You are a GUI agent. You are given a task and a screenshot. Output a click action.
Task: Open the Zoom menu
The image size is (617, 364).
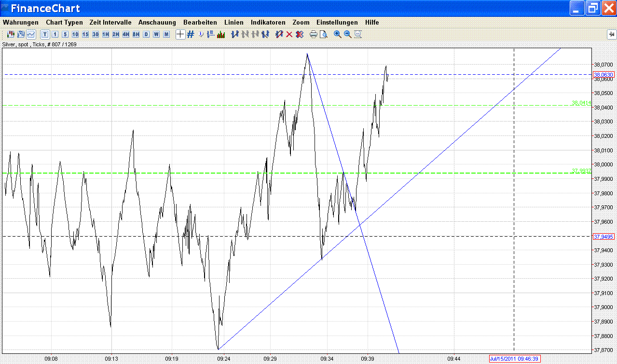click(301, 22)
